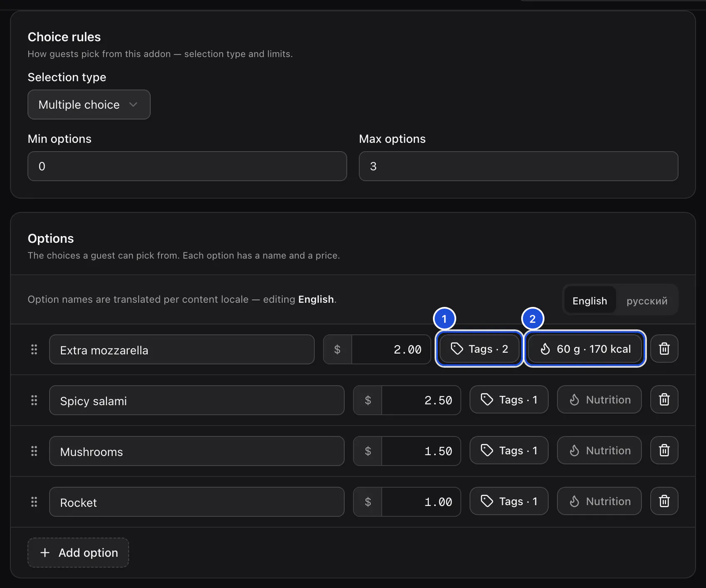This screenshot has width=706, height=588.
Task: Remove the Mushrooms option with trash icon
Action: pyautogui.click(x=664, y=451)
